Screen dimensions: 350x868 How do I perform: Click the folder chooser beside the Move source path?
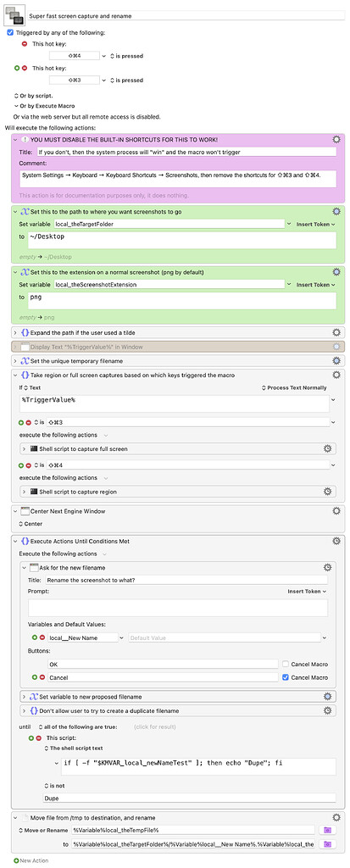327,830
